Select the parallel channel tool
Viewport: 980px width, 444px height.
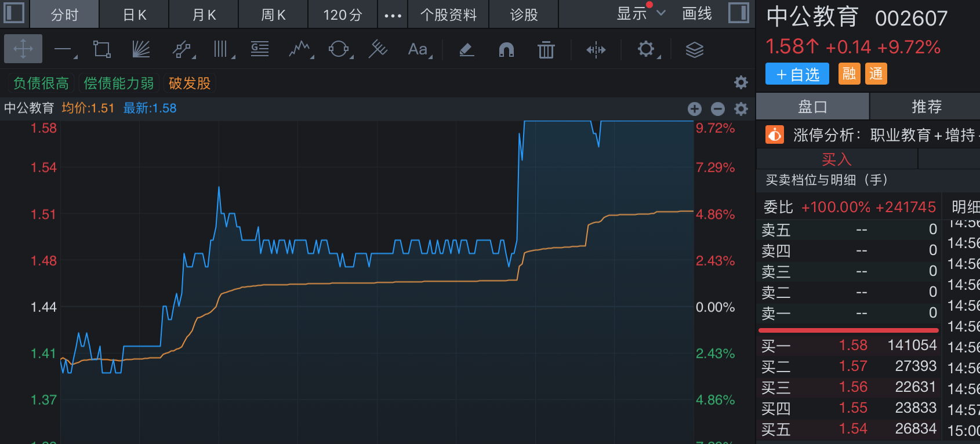pyautogui.click(x=182, y=49)
